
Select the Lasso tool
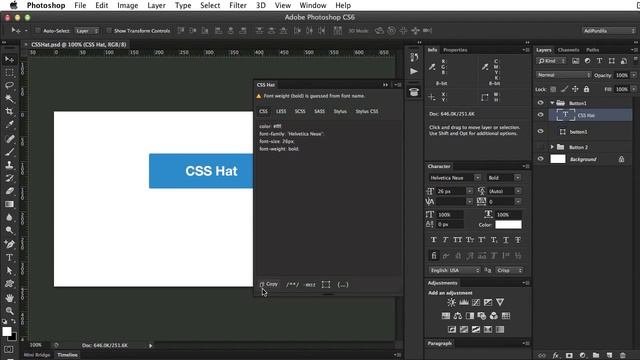(9, 85)
